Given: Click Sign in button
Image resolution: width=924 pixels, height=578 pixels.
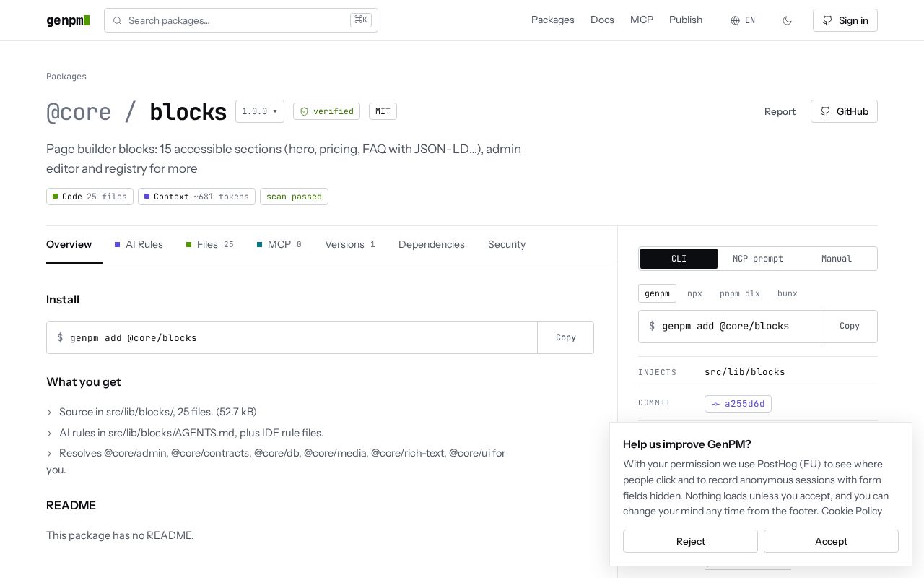Looking at the screenshot, I should click(845, 20).
